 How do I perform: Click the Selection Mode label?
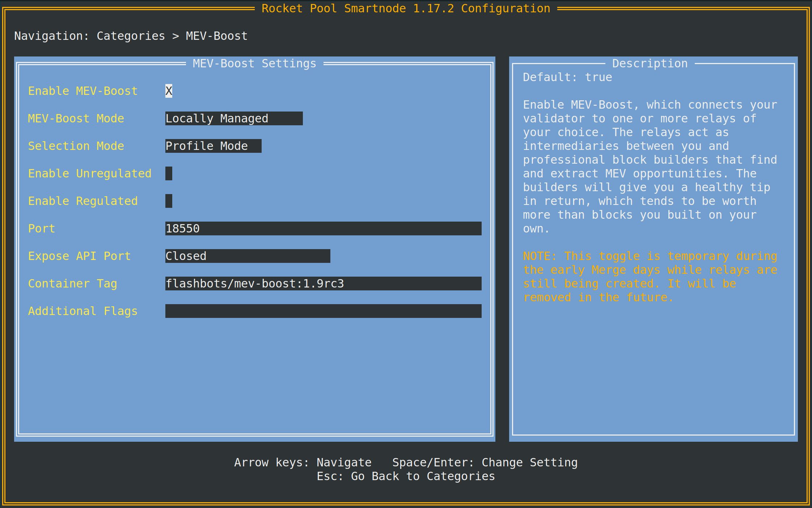(76, 146)
